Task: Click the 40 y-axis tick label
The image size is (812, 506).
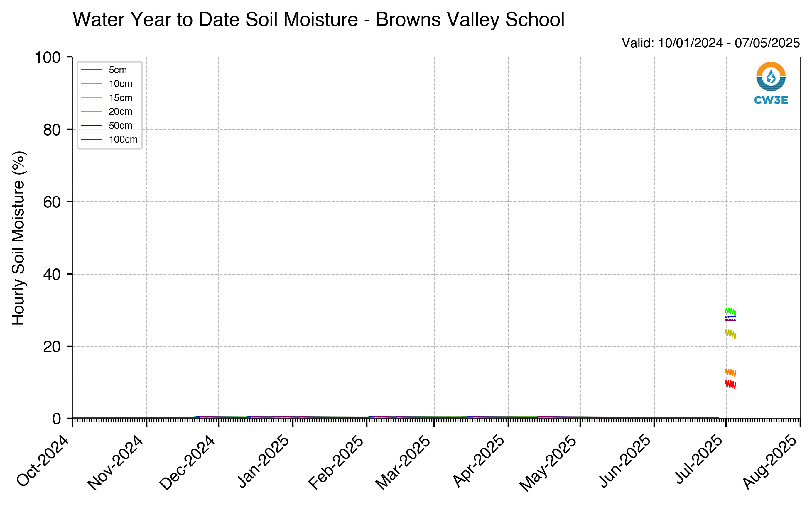Action: click(52, 275)
